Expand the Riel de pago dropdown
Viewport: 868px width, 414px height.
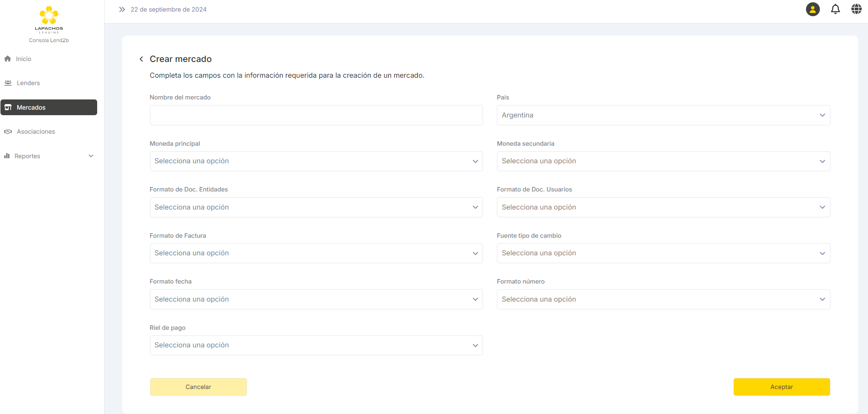(316, 346)
